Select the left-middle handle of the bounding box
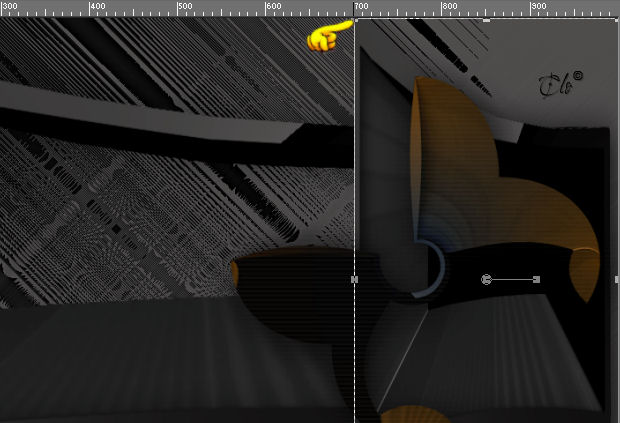The width and height of the screenshot is (620, 423). point(354,279)
